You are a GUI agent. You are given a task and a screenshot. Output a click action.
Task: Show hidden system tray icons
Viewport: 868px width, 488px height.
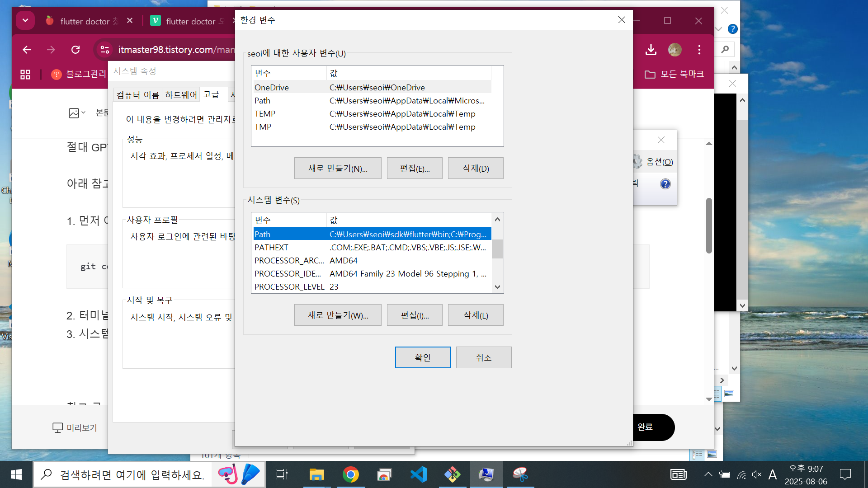click(708, 474)
